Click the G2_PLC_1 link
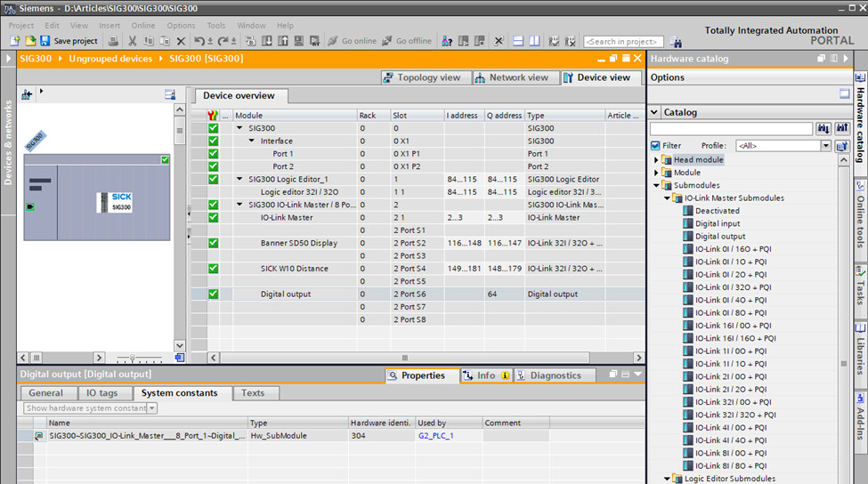Viewport: 868px width, 484px height. pos(435,436)
